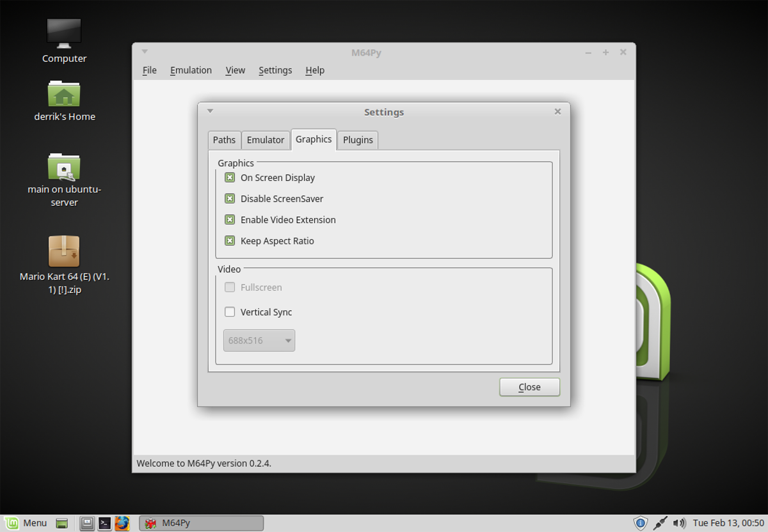
Task: Switch to the Plugins tab
Action: coord(358,140)
